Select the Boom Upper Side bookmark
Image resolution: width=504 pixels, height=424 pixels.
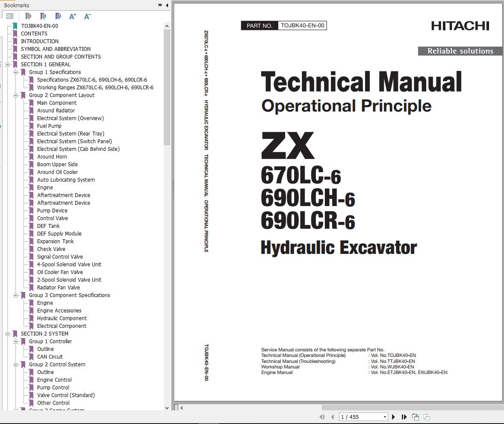(57, 165)
